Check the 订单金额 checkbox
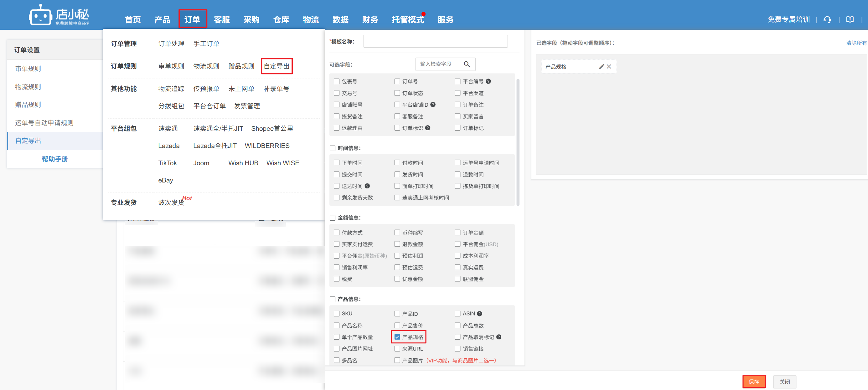 tap(457, 232)
